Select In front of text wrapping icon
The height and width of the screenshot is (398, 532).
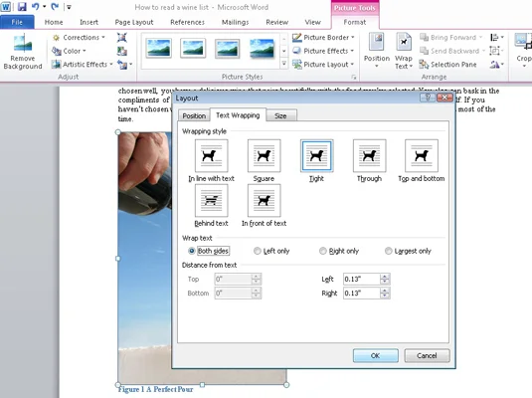tap(264, 200)
